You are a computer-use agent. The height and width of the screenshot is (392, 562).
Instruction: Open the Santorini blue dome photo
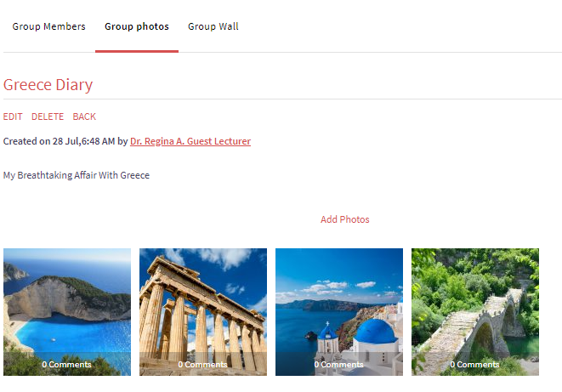339,302
